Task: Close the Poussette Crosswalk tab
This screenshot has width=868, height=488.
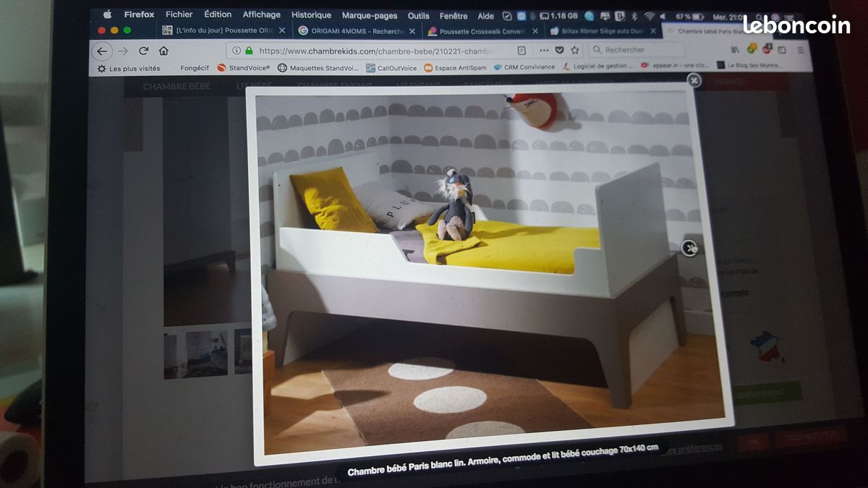Action: 535,31
